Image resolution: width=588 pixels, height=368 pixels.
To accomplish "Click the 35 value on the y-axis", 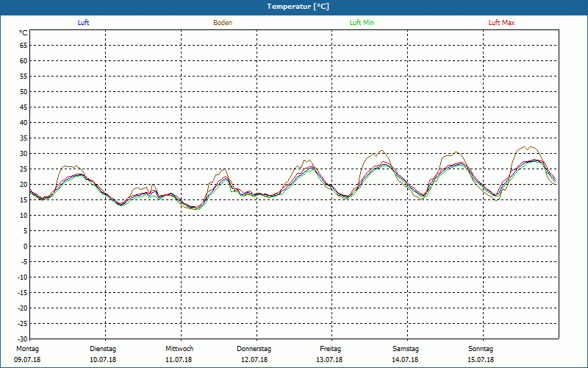I will 24,138.
